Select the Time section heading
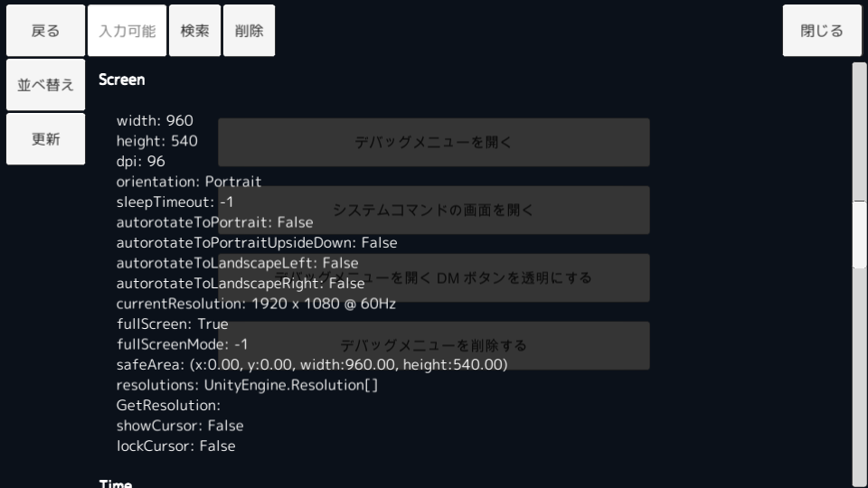This screenshot has width=868, height=488. (116, 483)
